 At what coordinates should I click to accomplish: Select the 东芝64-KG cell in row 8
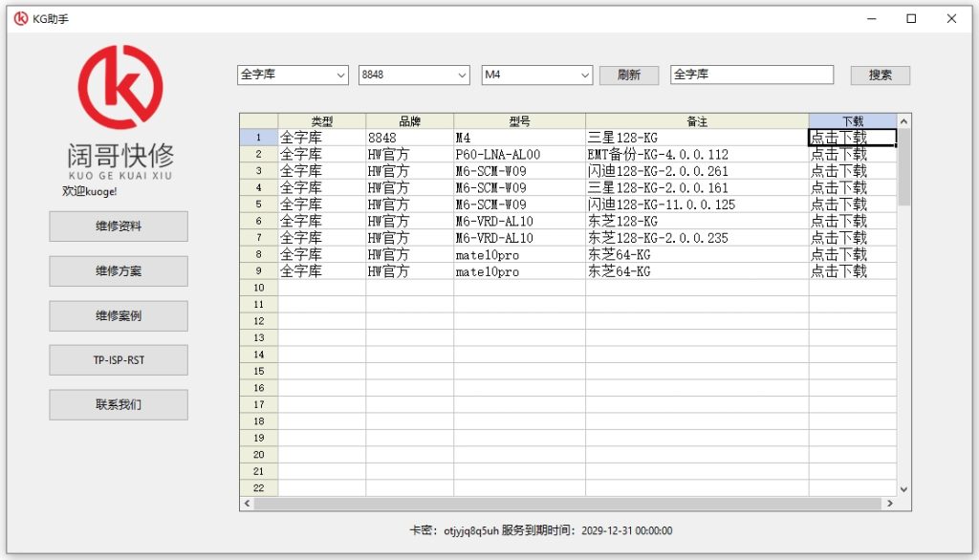pos(697,255)
